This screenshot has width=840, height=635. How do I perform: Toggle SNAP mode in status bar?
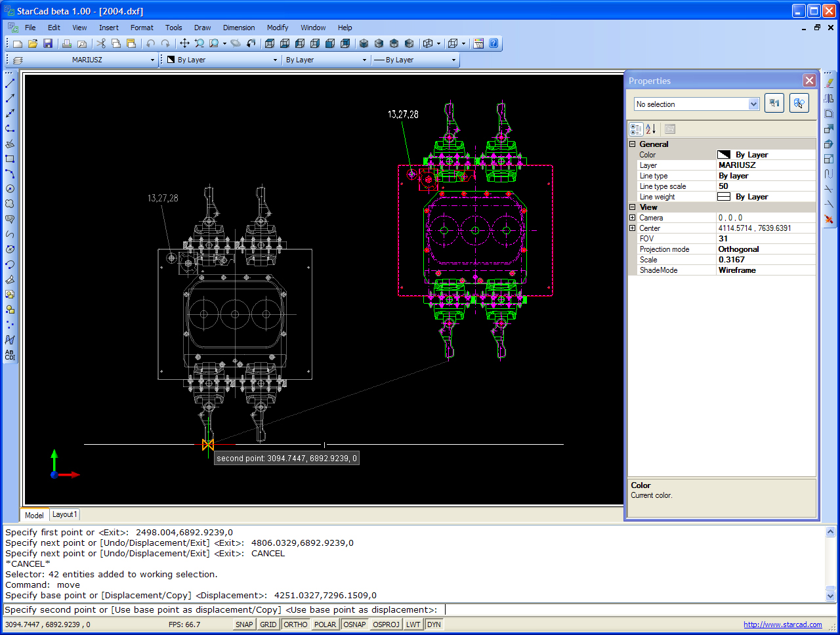(x=244, y=625)
